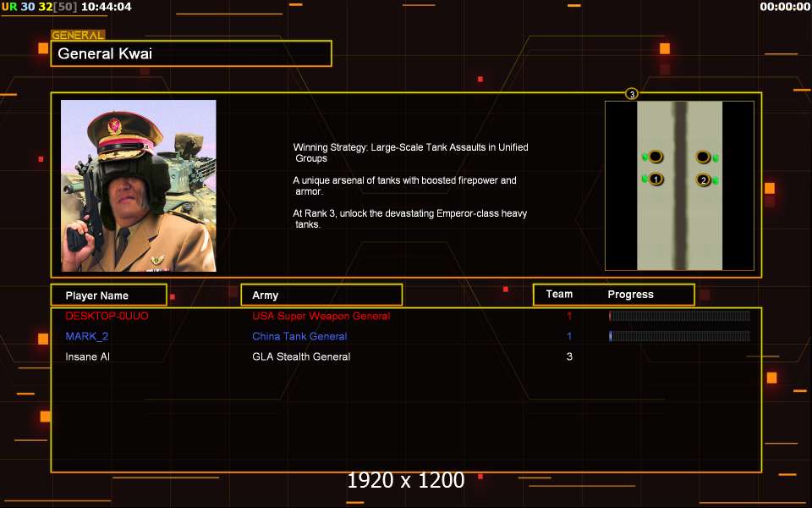Click the MARK_2 loading progress bar
The width and height of the screenshot is (812, 508).
pos(679,336)
